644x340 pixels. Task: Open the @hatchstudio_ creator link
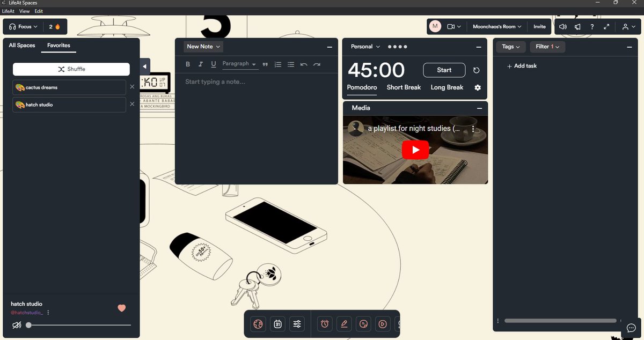point(27,313)
